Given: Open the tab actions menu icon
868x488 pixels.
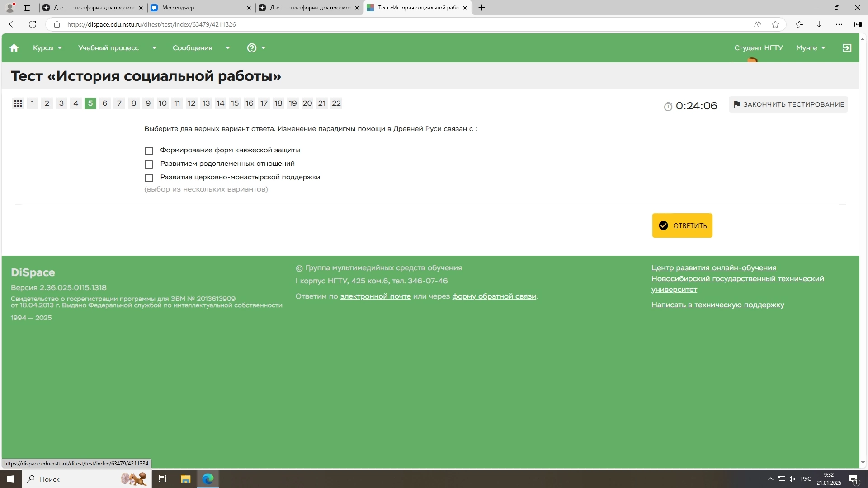Looking at the screenshot, I should pos(27,8).
